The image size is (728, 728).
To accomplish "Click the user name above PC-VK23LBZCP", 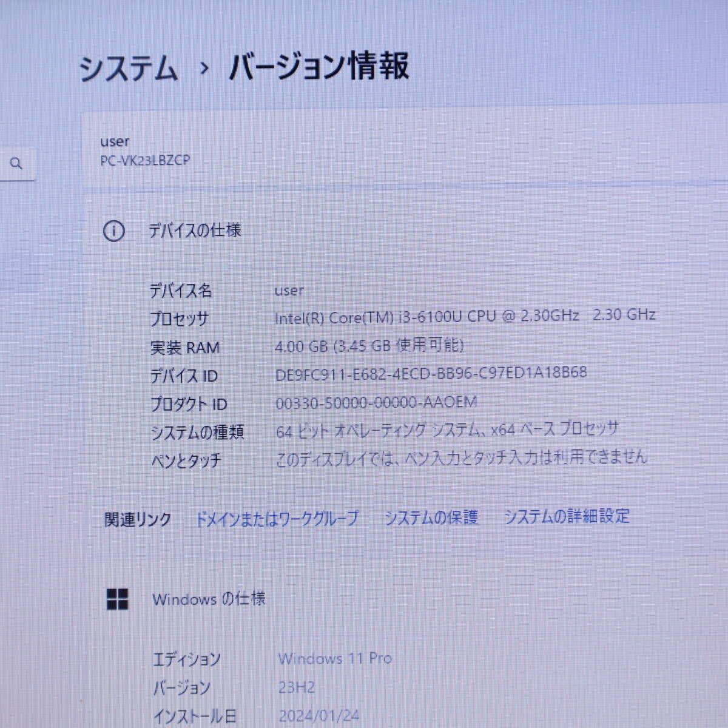I will [x=115, y=141].
